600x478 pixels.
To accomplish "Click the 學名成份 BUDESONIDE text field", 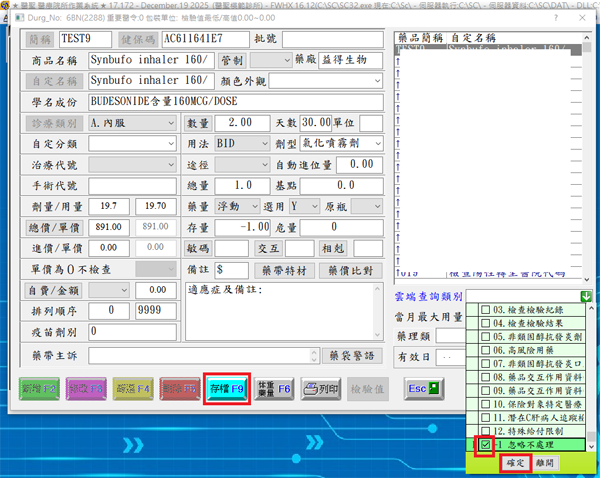I will [235, 101].
